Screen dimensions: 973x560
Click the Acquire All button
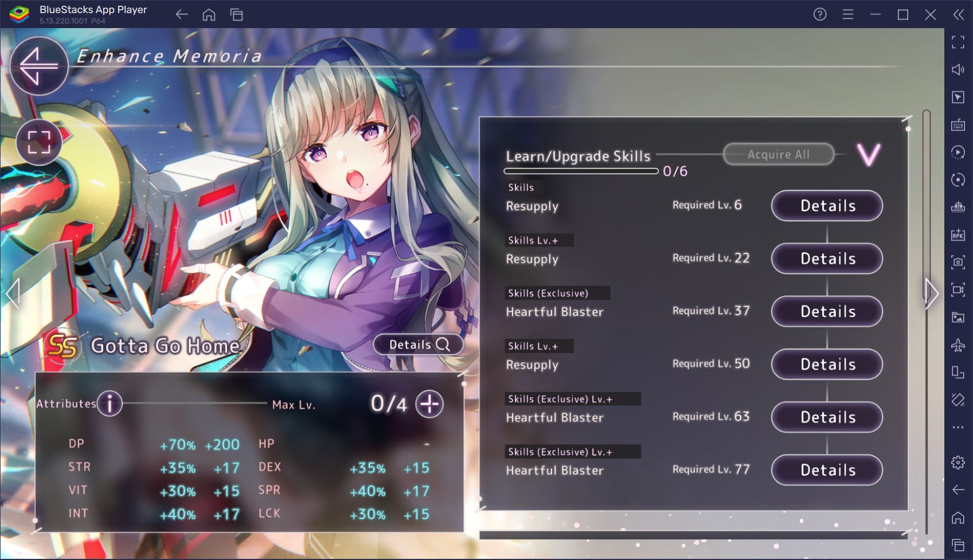(779, 154)
